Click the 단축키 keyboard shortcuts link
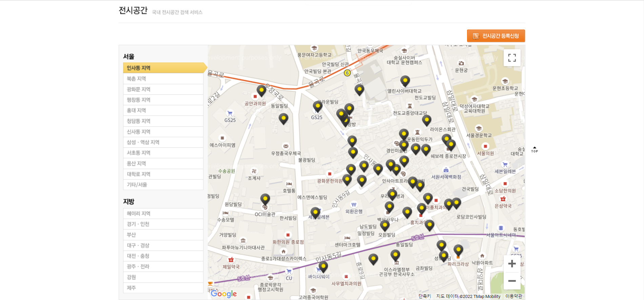644x300 pixels. pos(424,296)
